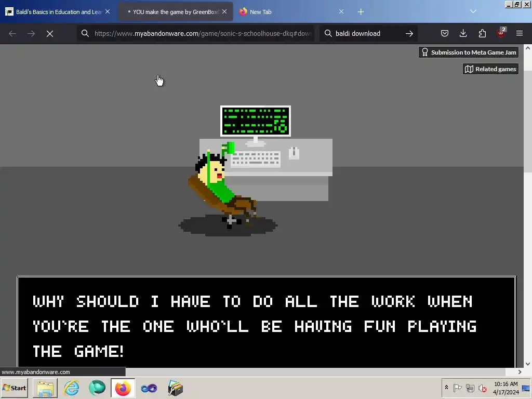Image resolution: width=532 pixels, height=399 pixels.
Task: Open the Related games button
Action: point(490,69)
